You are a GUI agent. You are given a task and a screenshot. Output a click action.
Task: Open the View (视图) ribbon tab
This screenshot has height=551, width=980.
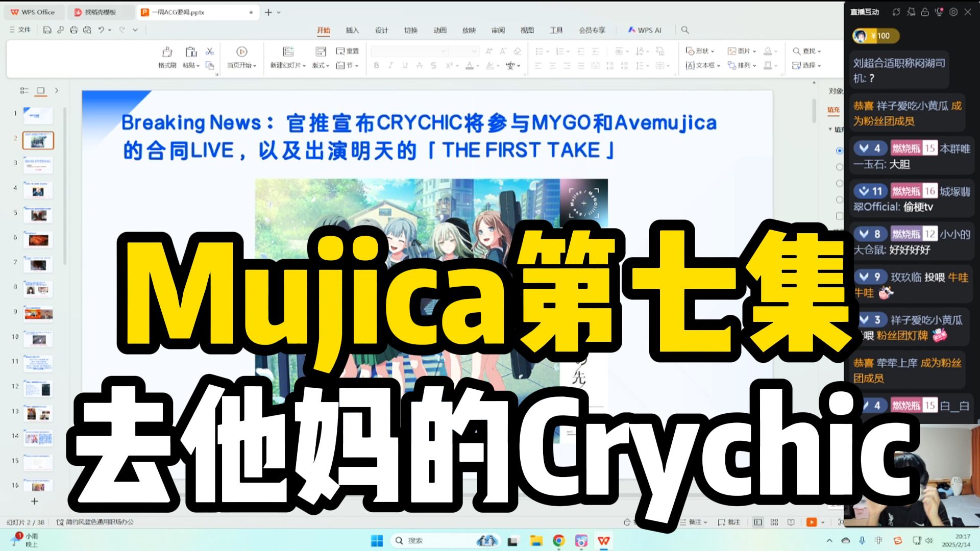click(x=527, y=30)
